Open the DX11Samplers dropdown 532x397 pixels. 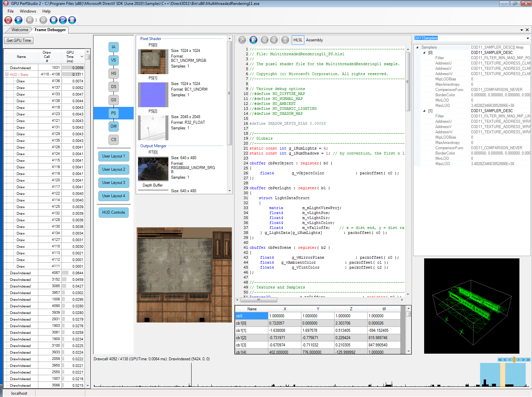(x=527, y=38)
